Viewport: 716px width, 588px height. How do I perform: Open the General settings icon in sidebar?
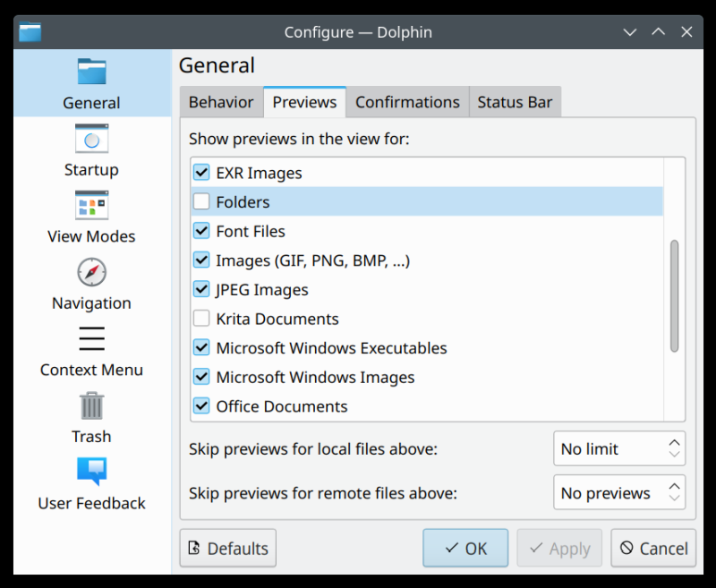pyautogui.click(x=91, y=72)
